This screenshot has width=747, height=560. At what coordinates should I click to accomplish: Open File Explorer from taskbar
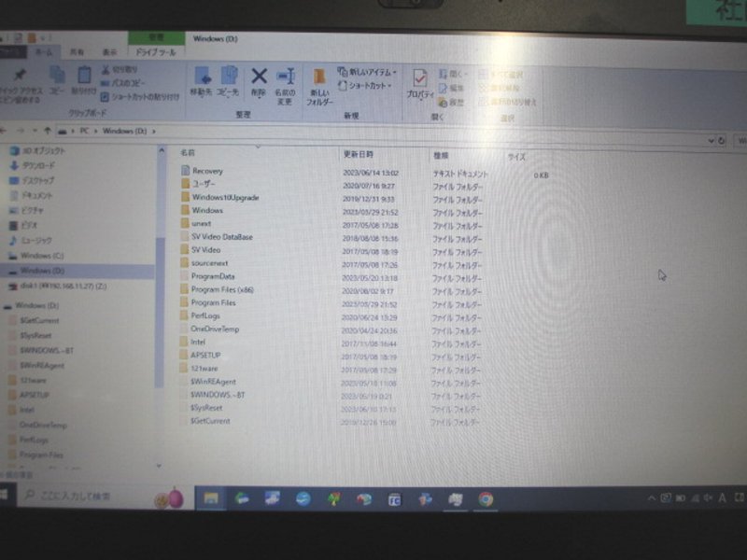point(211,498)
